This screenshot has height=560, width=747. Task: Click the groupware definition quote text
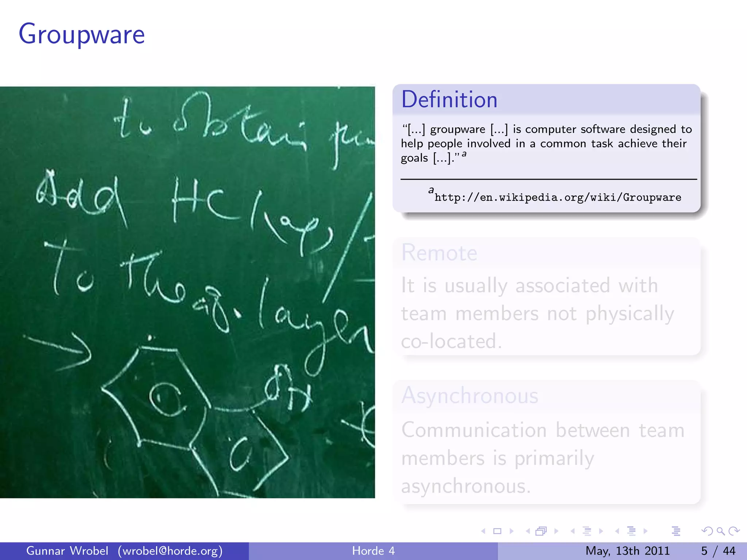(546, 144)
